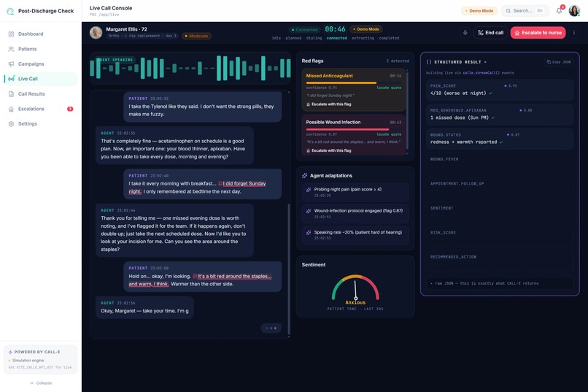The image size is (588, 392).
Task: Click the Escalations siren icon in sidebar
Action: pos(11,109)
